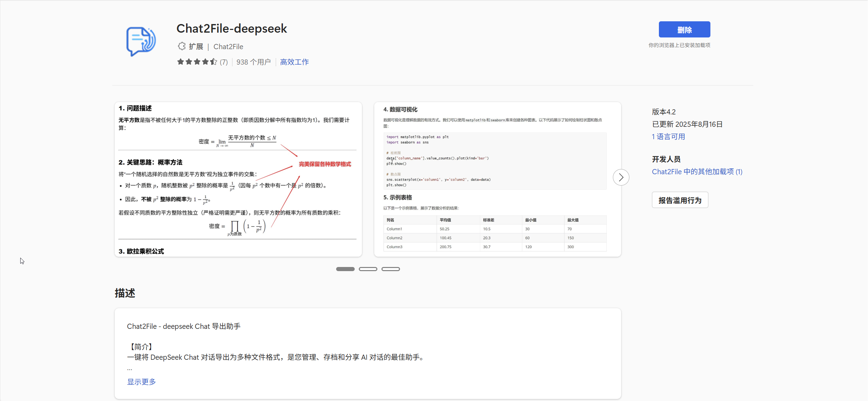This screenshot has height=401, width=868.
Task: Click the 【简介】 line in the description
Action: click(x=141, y=347)
